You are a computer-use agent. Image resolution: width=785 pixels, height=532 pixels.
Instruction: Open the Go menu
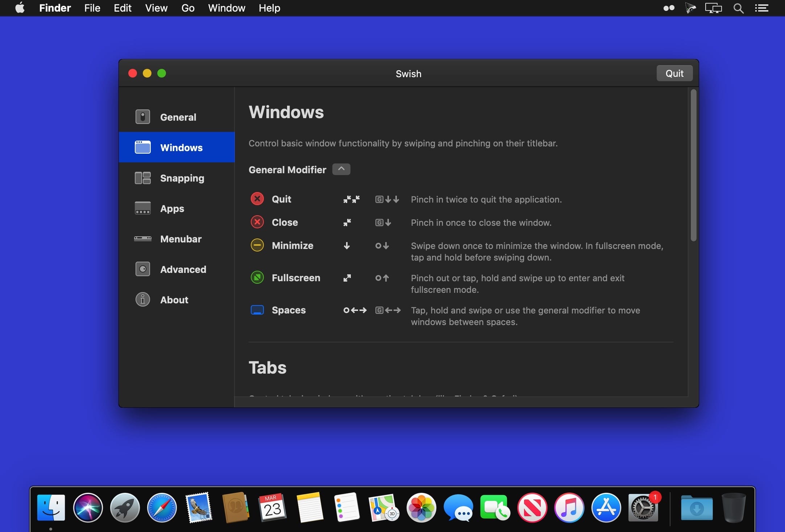coord(188,8)
